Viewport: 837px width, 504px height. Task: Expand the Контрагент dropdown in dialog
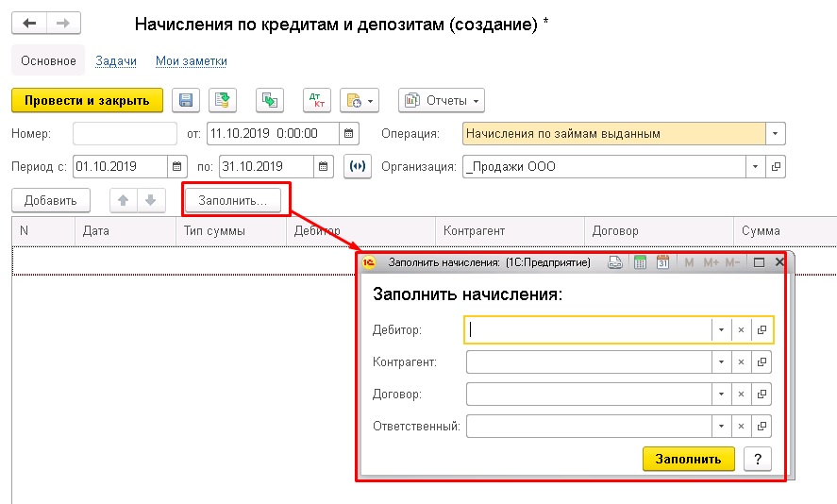tap(721, 362)
